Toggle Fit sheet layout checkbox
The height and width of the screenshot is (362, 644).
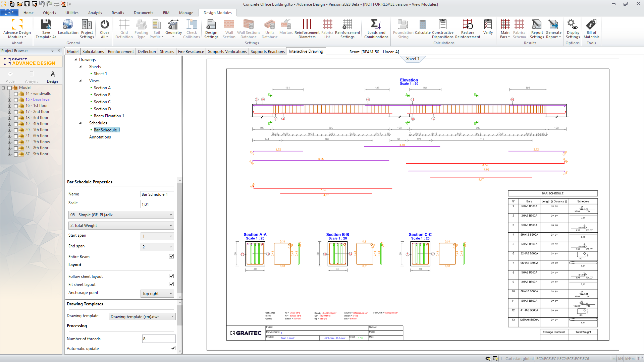tap(171, 284)
